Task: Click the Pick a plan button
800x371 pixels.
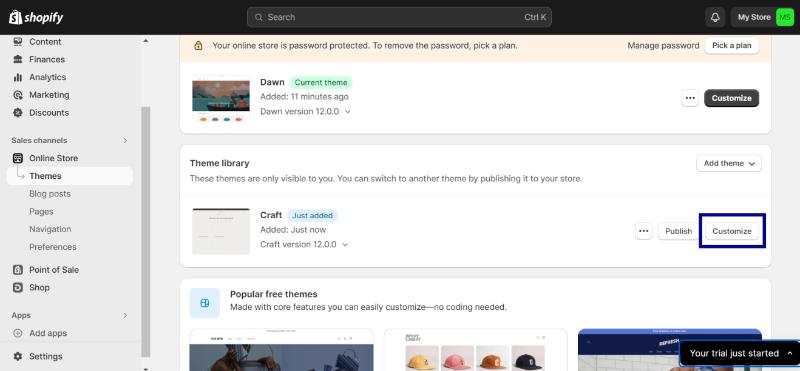Action: [x=732, y=45]
